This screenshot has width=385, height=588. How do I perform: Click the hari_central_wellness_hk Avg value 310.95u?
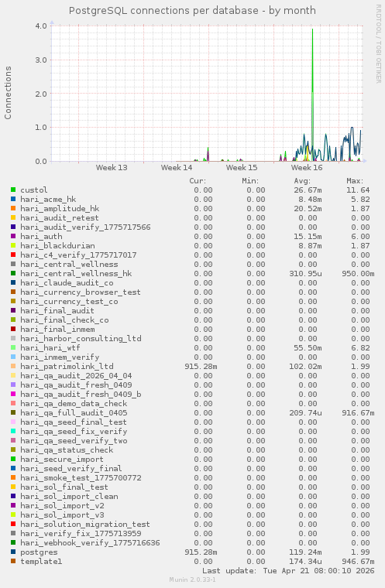point(305,273)
